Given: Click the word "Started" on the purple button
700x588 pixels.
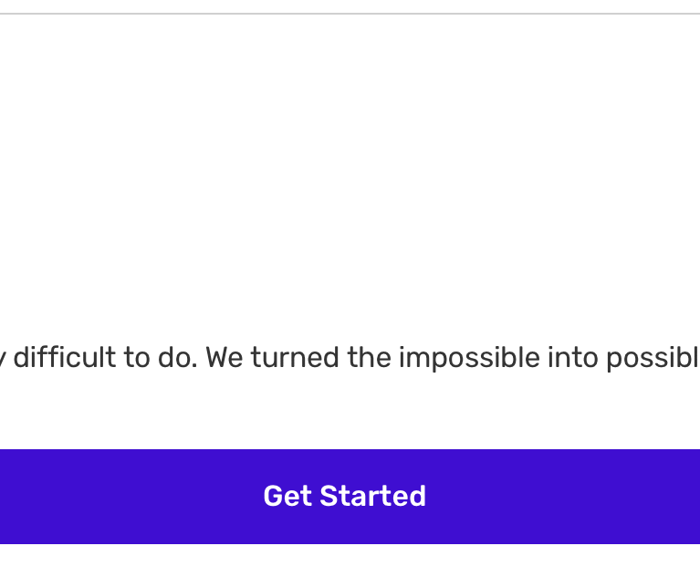Looking at the screenshot, I should pyautogui.click(x=372, y=496).
